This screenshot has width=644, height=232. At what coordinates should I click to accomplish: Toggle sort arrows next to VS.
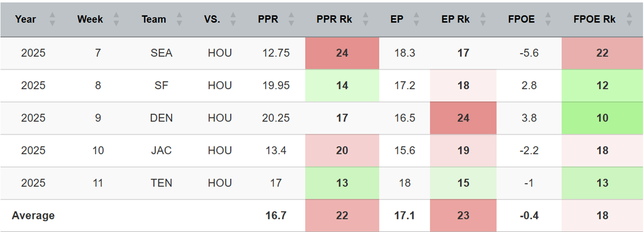[x=233, y=20]
